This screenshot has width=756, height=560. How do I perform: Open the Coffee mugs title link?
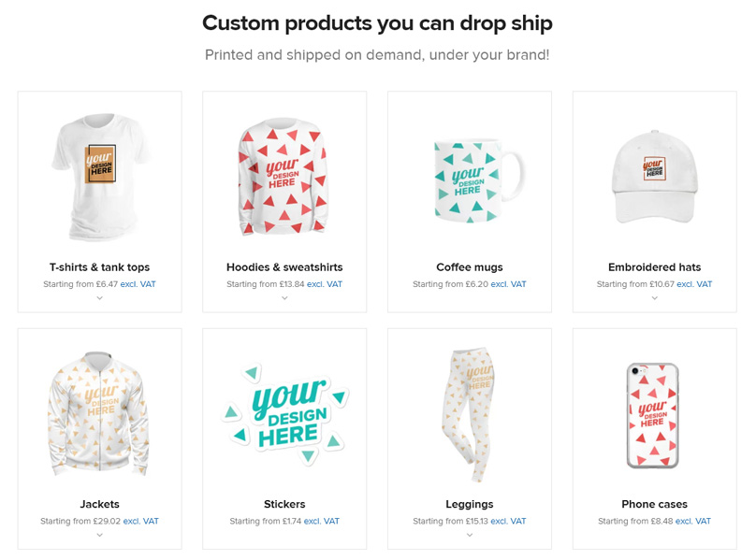[469, 267]
